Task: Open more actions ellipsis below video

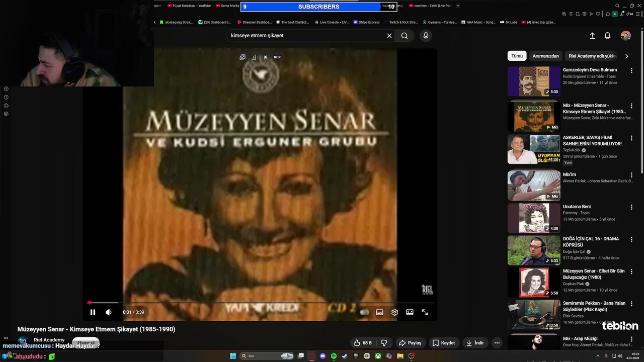Action: [497, 343]
